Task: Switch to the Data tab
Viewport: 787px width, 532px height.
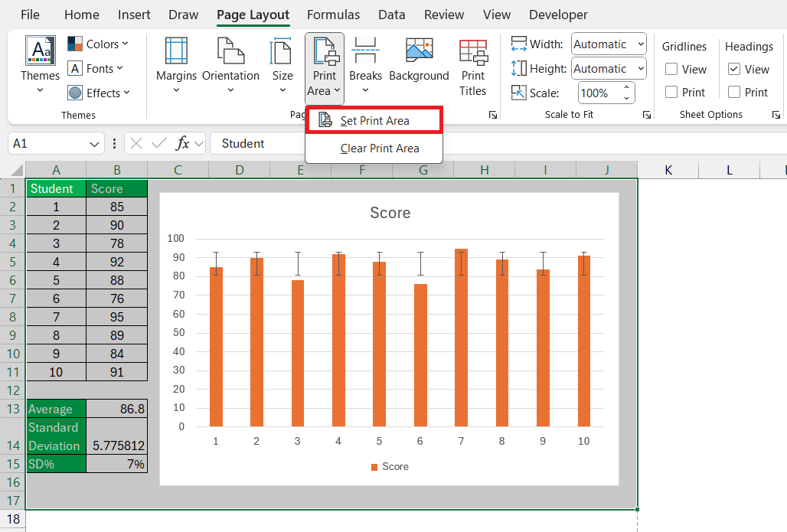Action: 391,15
